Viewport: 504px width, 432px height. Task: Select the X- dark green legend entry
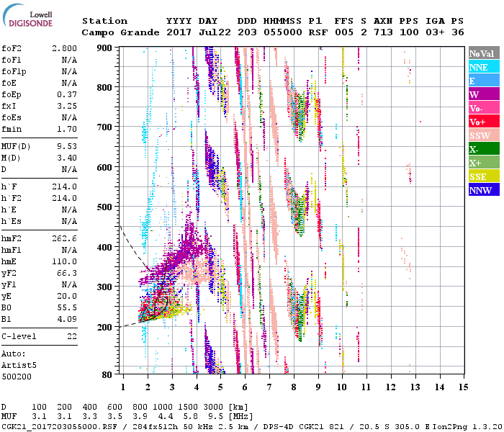[483, 149]
